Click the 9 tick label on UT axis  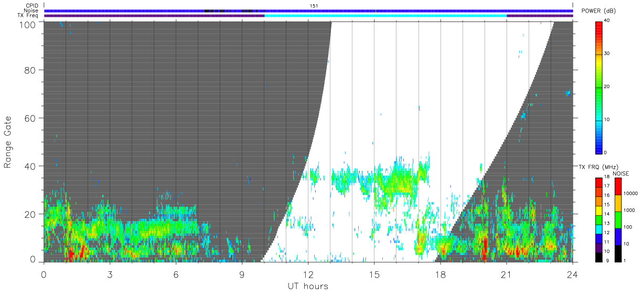tap(242, 274)
